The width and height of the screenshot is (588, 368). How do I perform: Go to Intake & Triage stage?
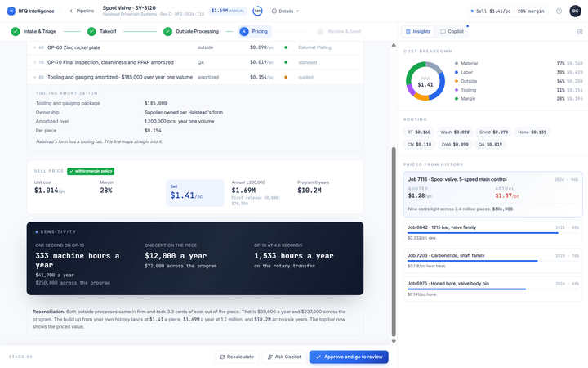pos(33,32)
